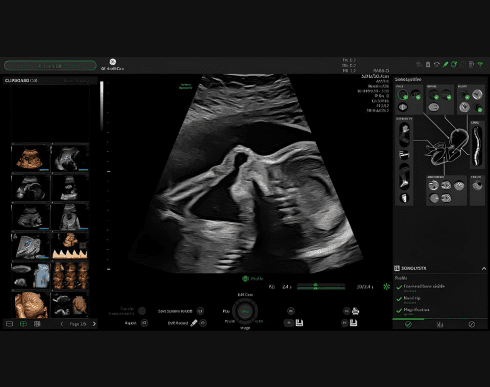
Task: Select the spine view icon in Sonolystlive
Action: pos(477,147)
